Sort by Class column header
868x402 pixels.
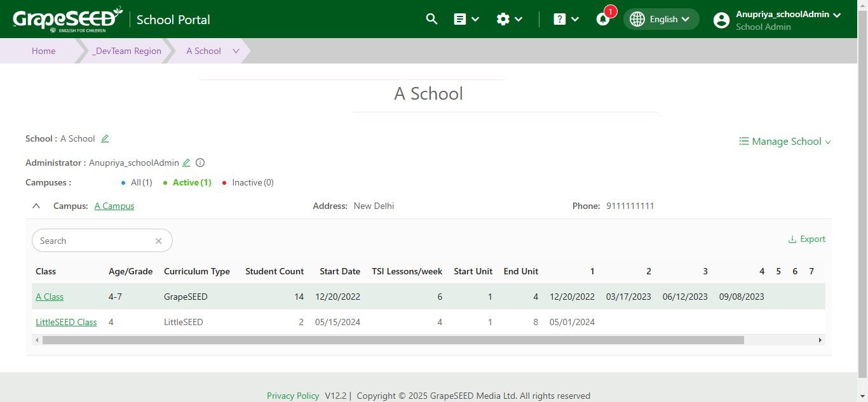tap(46, 271)
